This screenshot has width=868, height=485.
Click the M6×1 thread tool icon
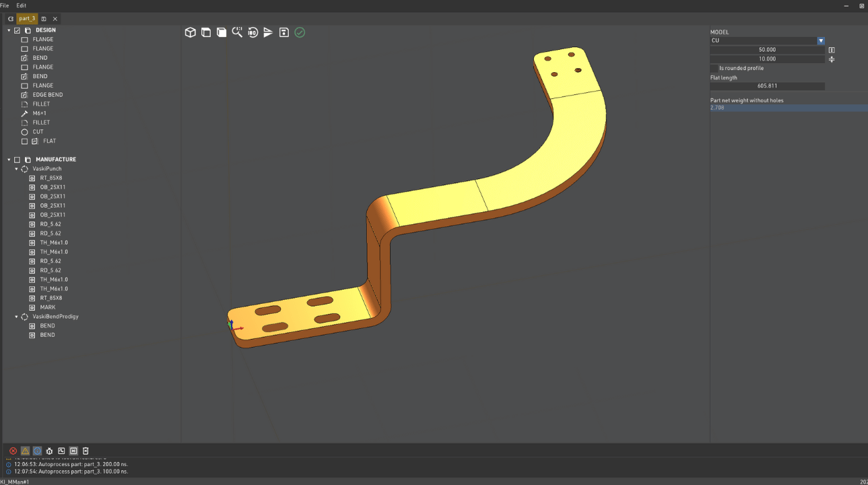[24, 113]
